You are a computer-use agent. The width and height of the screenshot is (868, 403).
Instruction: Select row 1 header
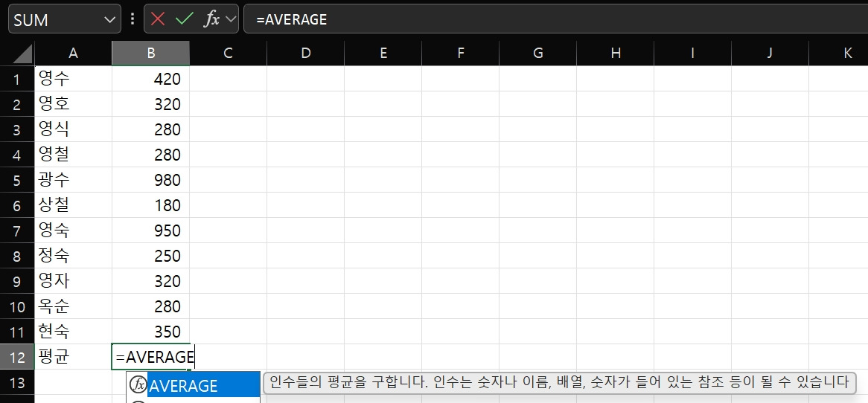pos(17,79)
